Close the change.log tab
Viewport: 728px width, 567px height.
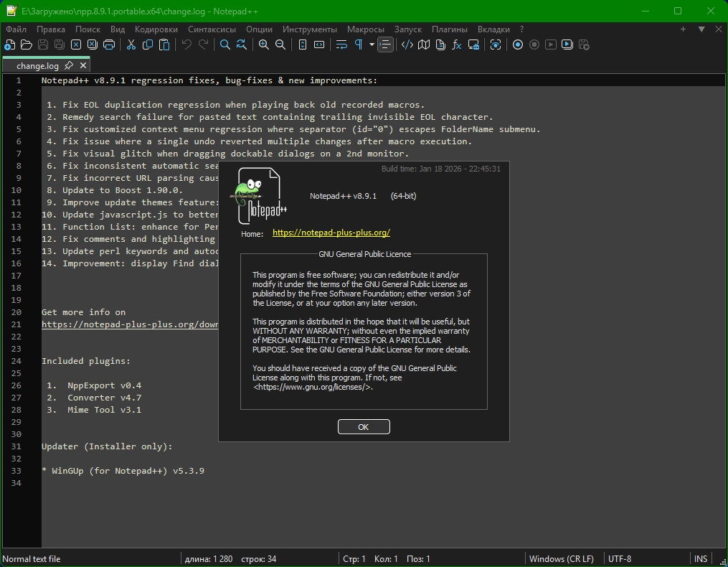(83, 65)
